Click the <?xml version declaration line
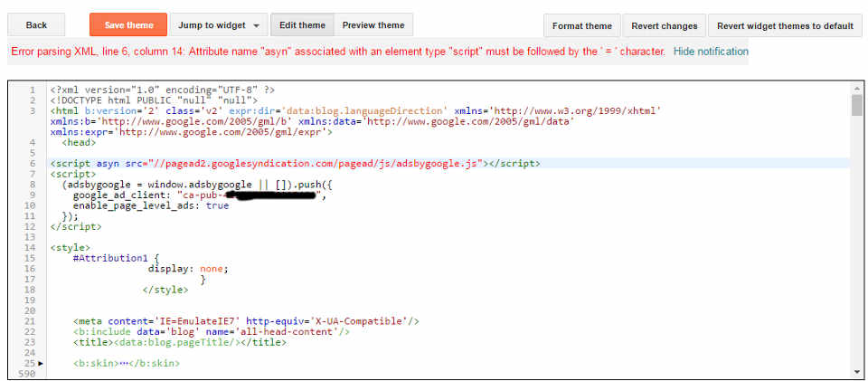The width and height of the screenshot is (868, 381). tap(162, 90)
